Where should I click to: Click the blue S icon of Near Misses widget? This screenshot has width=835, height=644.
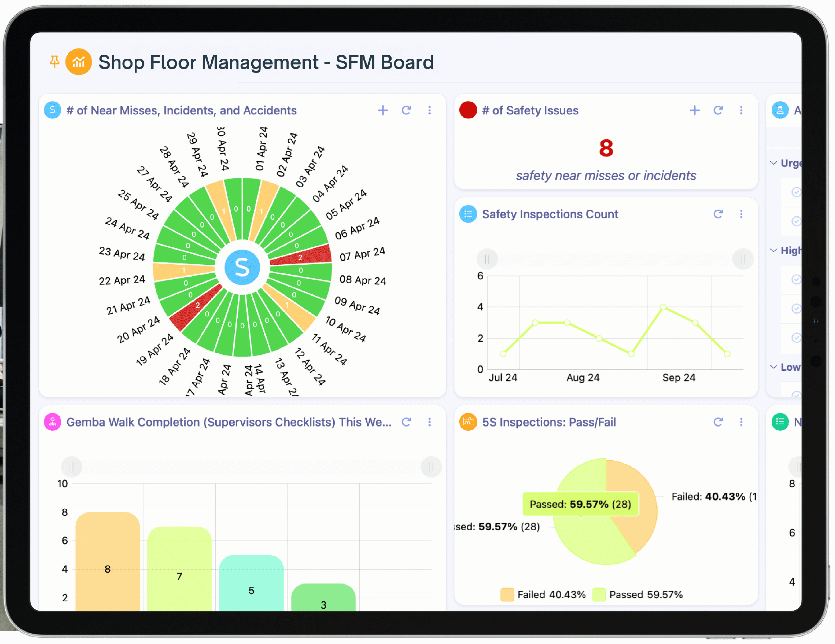coord(53,110)
